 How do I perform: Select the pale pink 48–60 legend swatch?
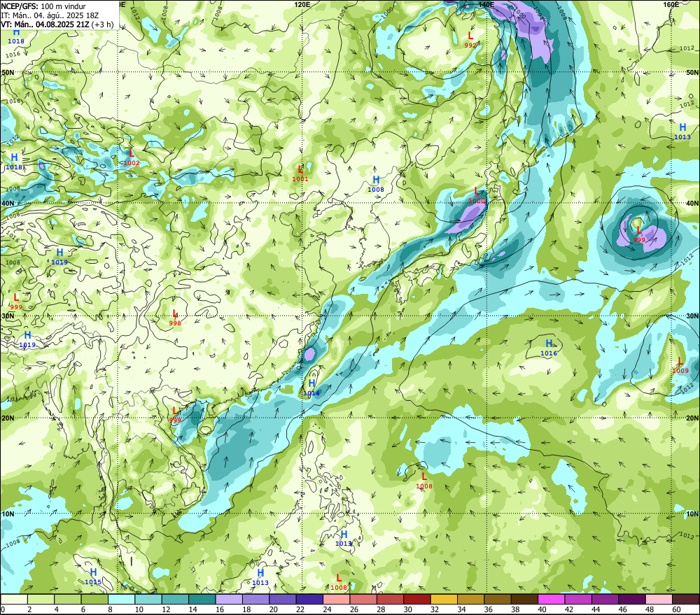659,599
